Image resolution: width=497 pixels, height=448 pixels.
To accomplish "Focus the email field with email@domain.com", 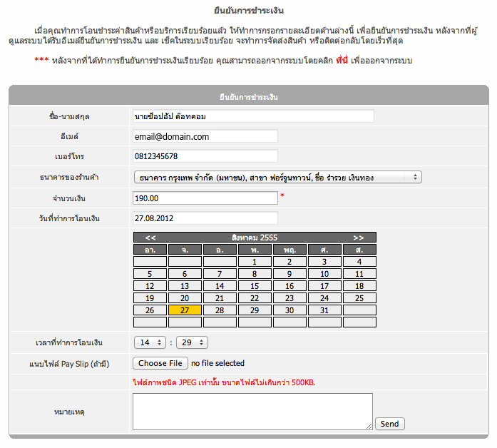I will point(205,136).
